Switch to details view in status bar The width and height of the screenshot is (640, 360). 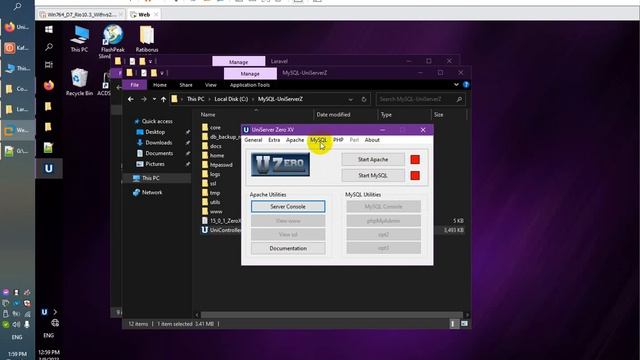pyautogui.click(x=453, y=324)
